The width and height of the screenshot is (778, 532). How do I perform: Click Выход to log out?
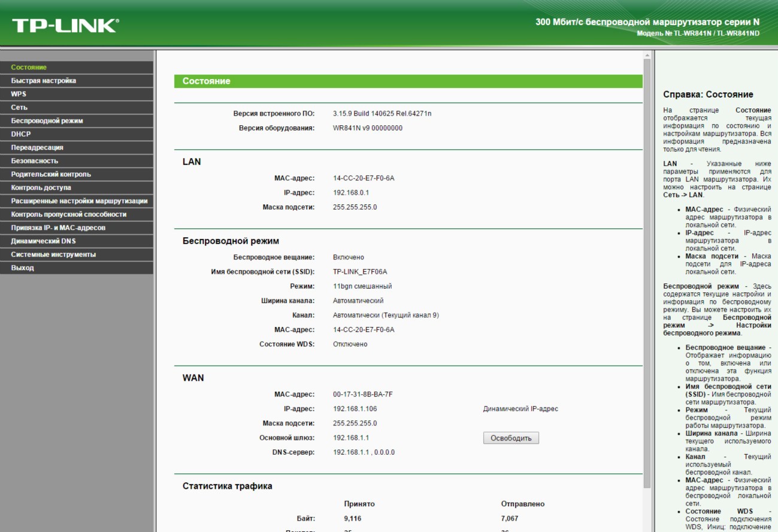[23, 268]
